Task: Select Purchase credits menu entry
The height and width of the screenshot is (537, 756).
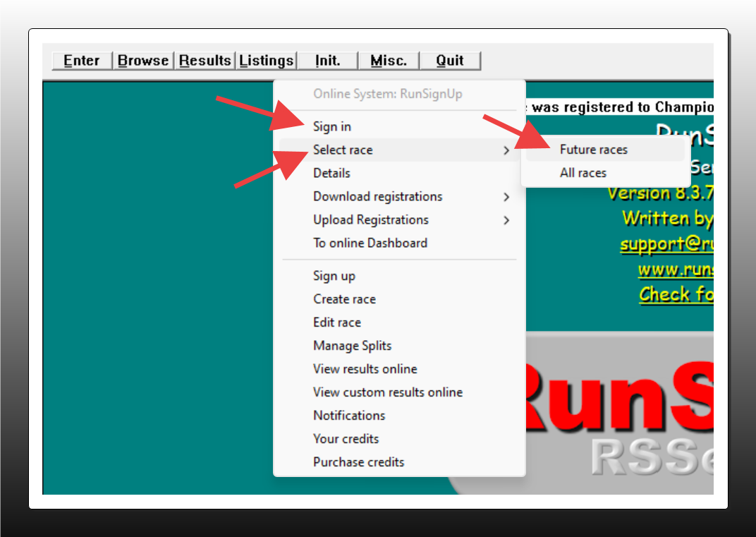Action: (x=399, y=462)
